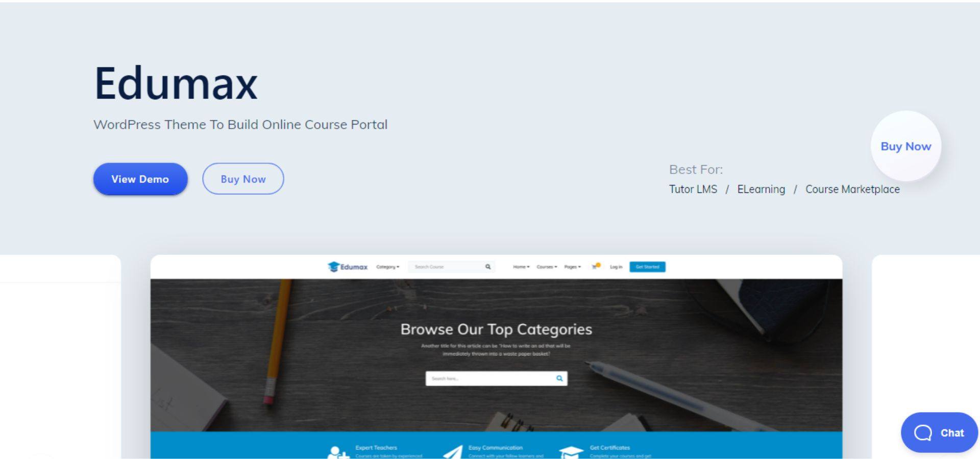Open the Home menu in preview
This screenshot has width=980, height=459.
[x=521, y=267]
